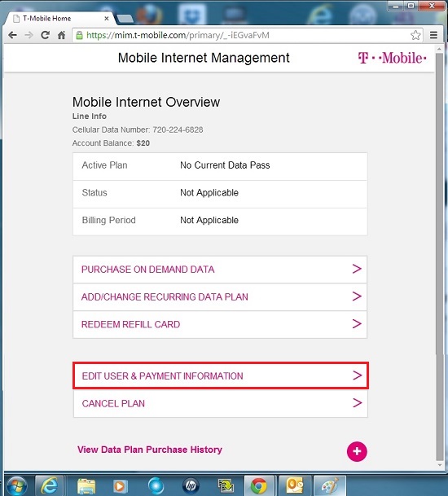448x496 pixels.
Task: Select the Cancel Plan option
Action: (x=221, y=403)
